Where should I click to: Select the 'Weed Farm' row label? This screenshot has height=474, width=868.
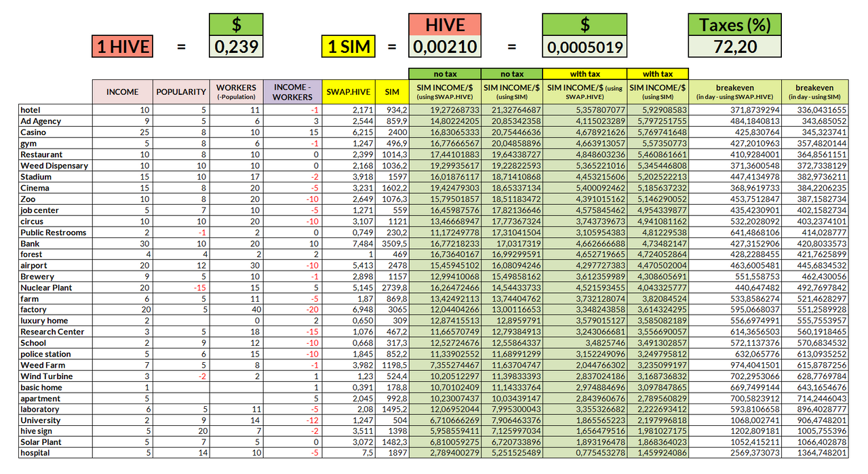[56, 365]
